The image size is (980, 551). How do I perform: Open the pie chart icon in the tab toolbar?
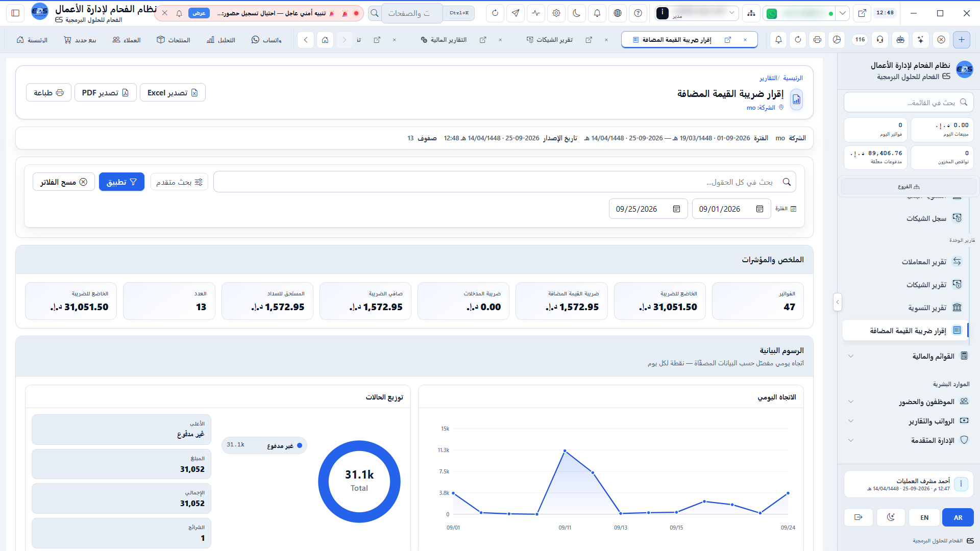(837, 40)
